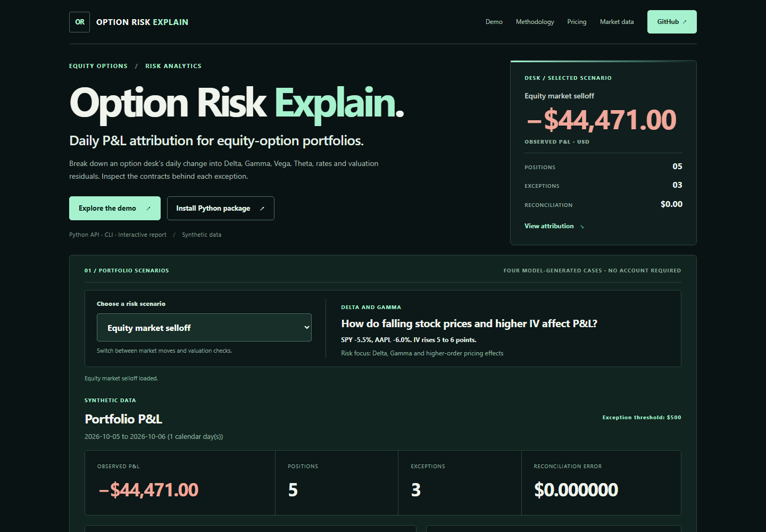Click the observed P&L –$44,471.00 in table card
Viewport: 766px width, 532px height.
tap(148, 490)
